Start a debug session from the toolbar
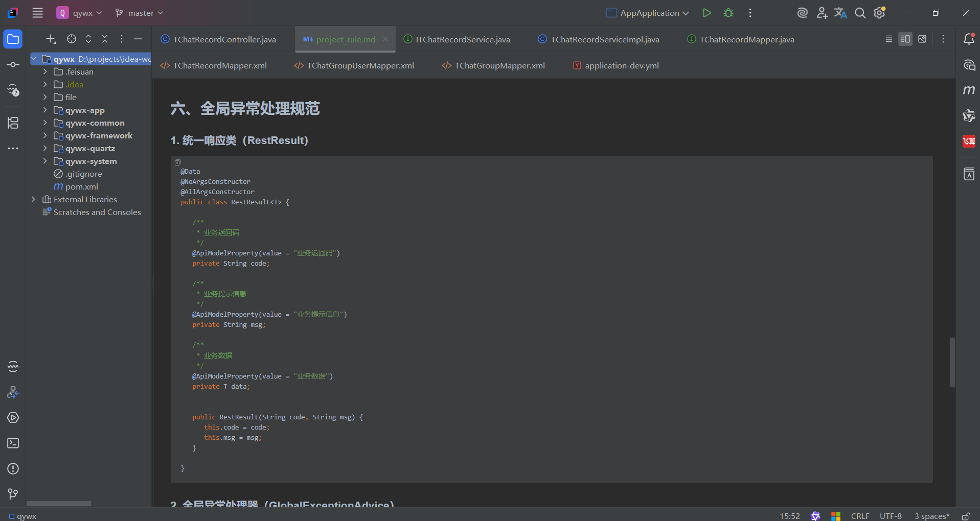This screenshot has height=521, width=980. coord(728,13)
